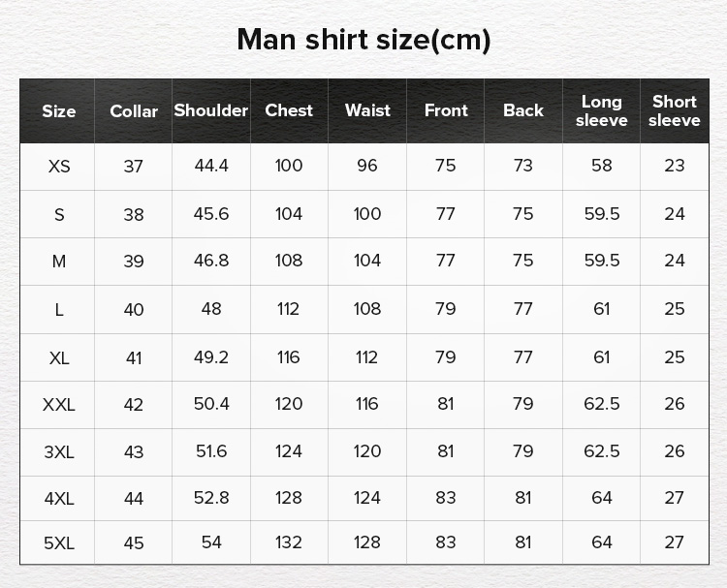Select the 5XL size row label
727x588 pixels.
[59, 543]
